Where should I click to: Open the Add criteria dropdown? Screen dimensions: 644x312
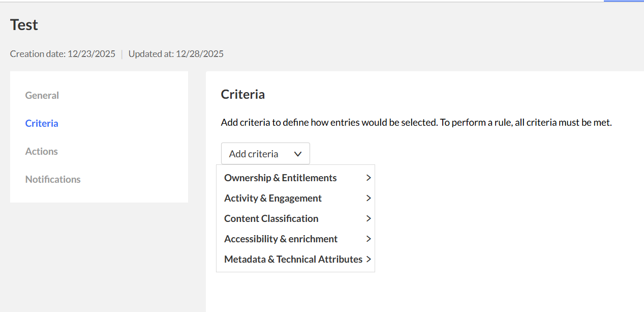coord(265,154)
